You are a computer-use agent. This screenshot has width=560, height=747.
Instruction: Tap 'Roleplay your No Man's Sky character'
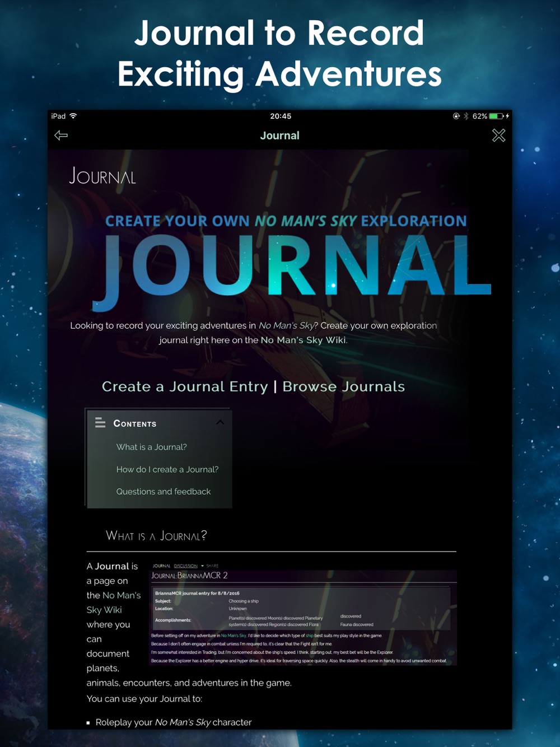[174, 722]
